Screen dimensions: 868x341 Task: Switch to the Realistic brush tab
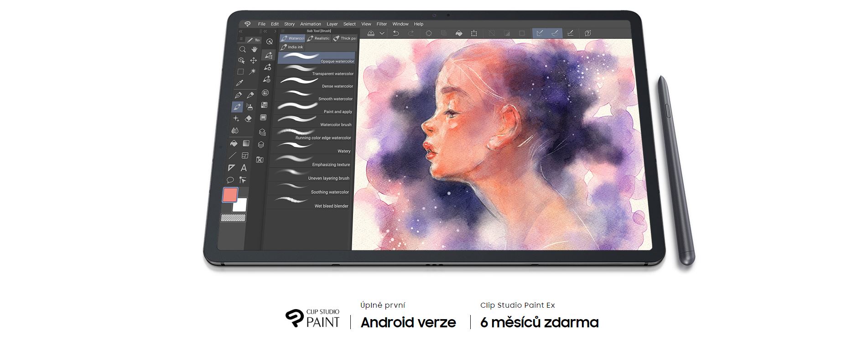[x=318, y=39]
